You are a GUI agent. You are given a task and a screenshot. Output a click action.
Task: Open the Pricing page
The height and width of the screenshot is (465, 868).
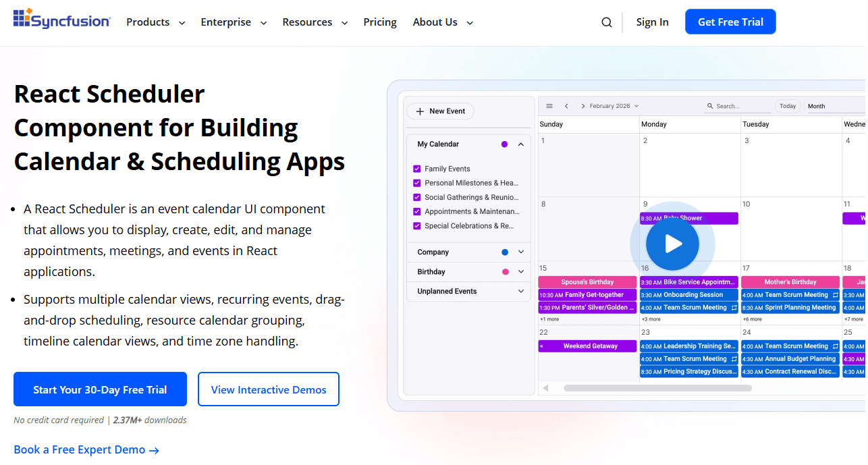(x=380, y=22)
